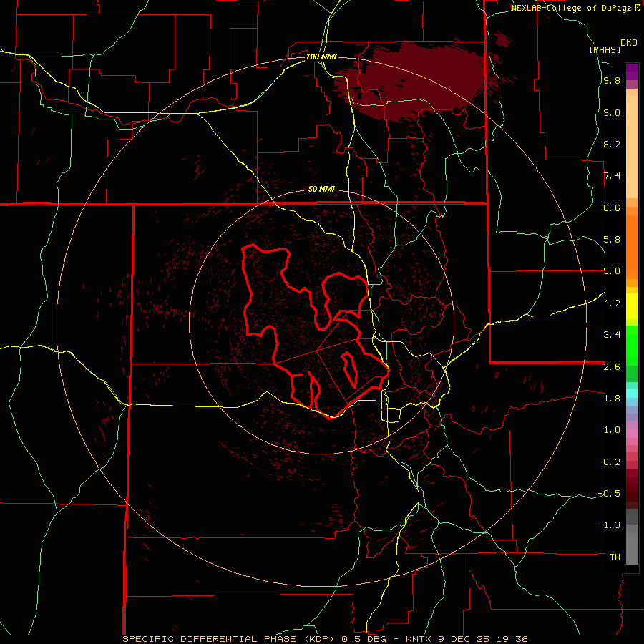Click the 5.8 scale value
Screen dimensions: 644x644
coord(612,240)
